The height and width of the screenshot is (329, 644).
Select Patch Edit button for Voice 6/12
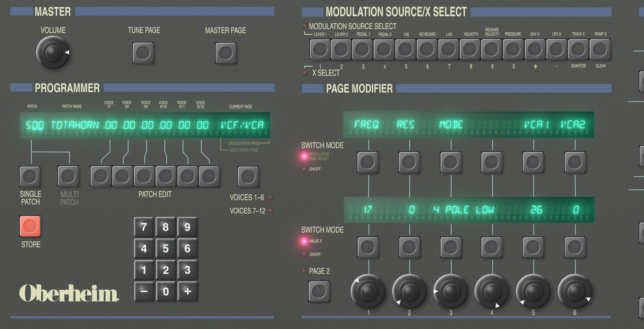click(x=209, y=176)
